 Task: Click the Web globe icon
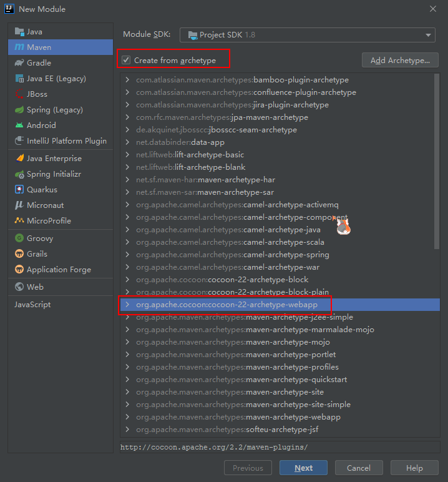tap(19, 287)
